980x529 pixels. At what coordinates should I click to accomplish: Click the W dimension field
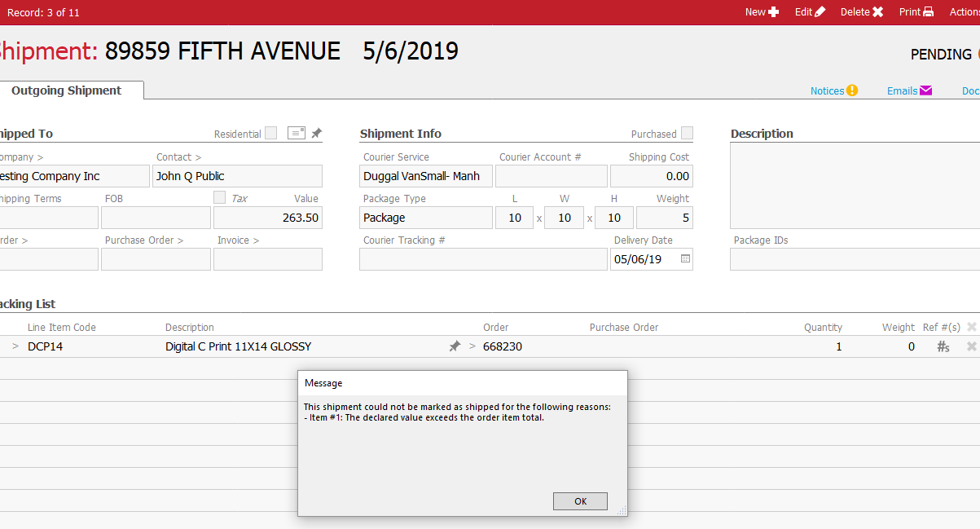(x=564, y=218)
